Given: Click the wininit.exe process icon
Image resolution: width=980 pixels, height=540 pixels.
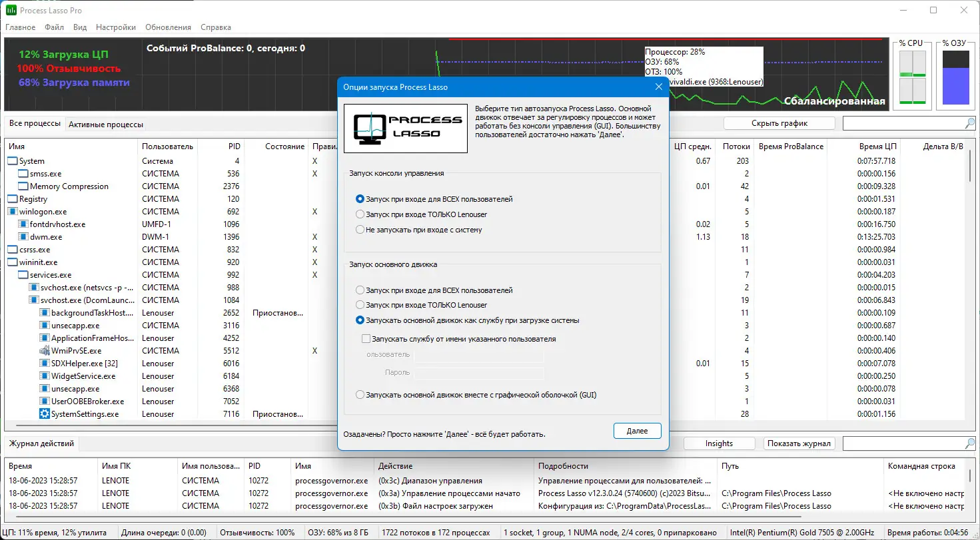Looking at the screenshot, I should 13,262.
